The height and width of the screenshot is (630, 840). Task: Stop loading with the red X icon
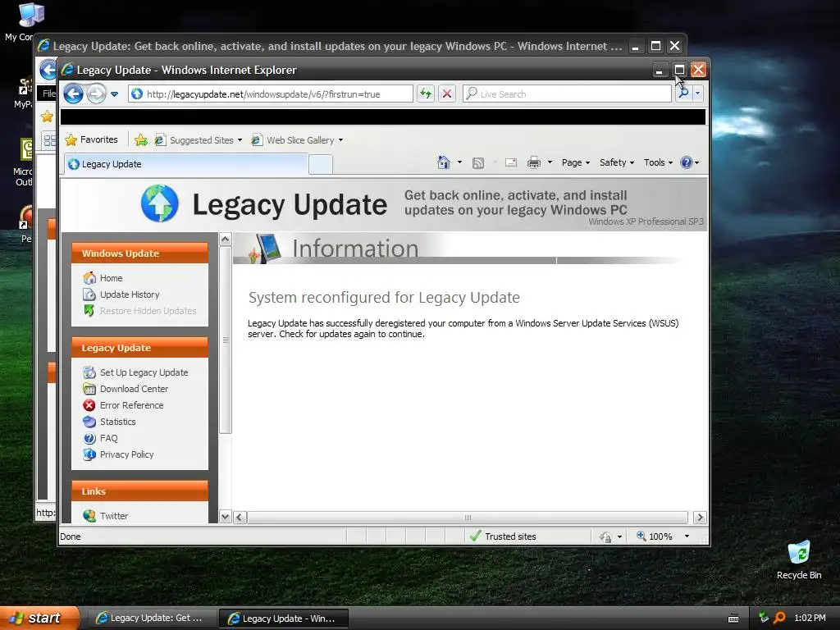447,94
